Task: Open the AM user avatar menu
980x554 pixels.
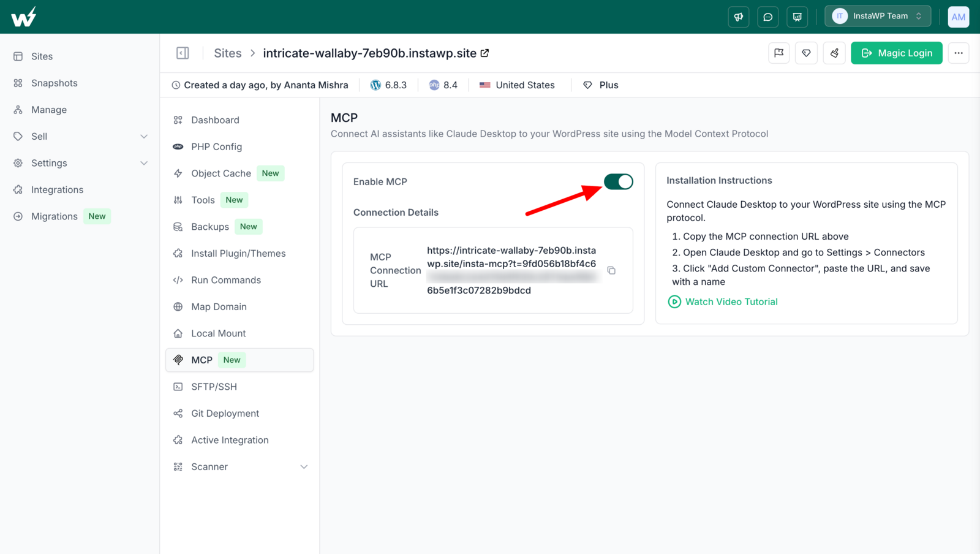Action: 959,17
